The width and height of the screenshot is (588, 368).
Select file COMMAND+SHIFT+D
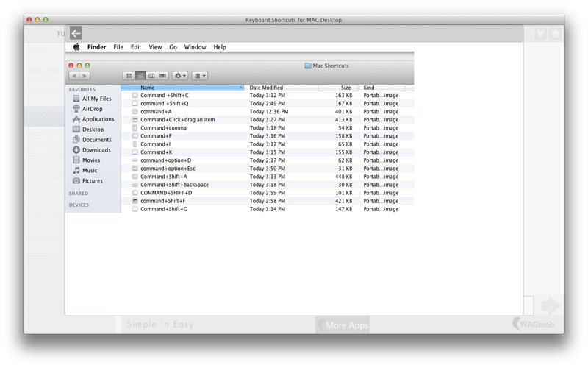268,193
